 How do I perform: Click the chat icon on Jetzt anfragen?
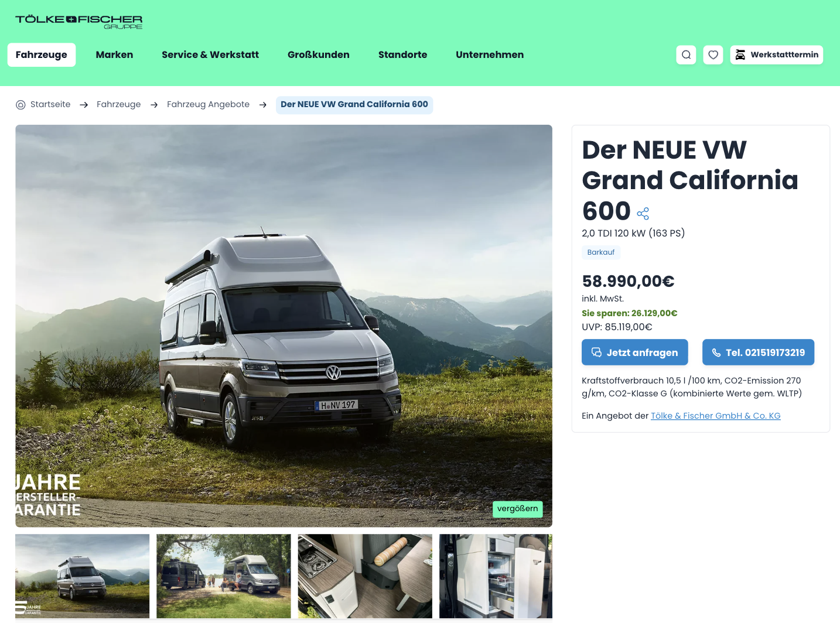[597, 352]
